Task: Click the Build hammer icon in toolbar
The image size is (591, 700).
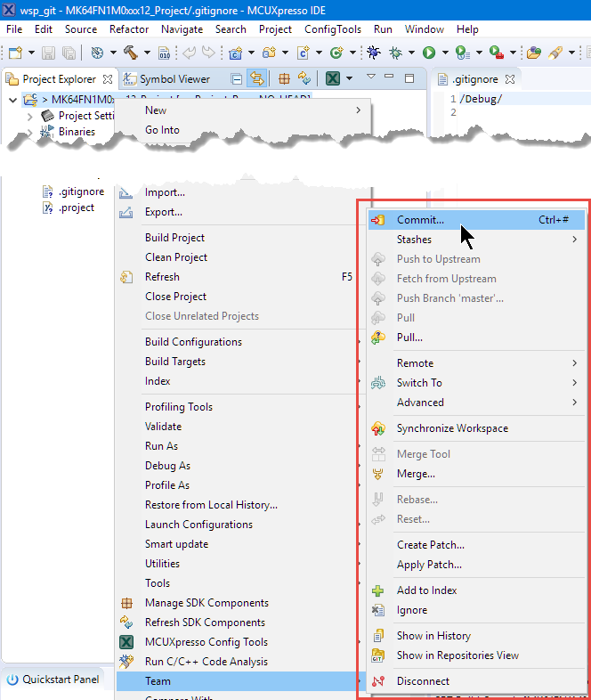Action: coord(131,53)
